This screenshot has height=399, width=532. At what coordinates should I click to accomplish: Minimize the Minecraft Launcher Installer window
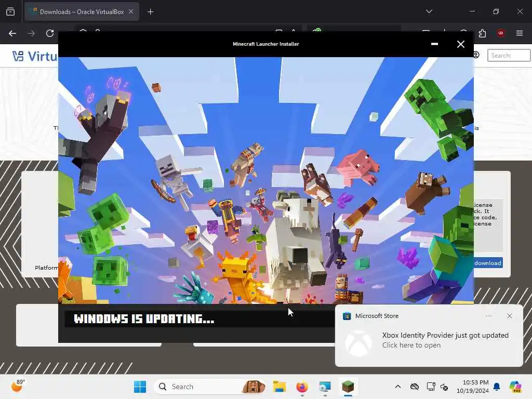(434, 44)
